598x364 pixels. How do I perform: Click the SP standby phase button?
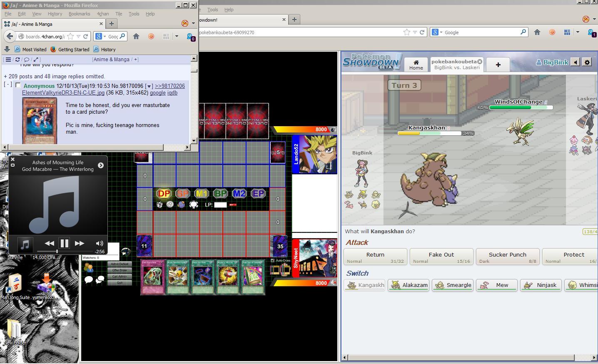[182, 194]
